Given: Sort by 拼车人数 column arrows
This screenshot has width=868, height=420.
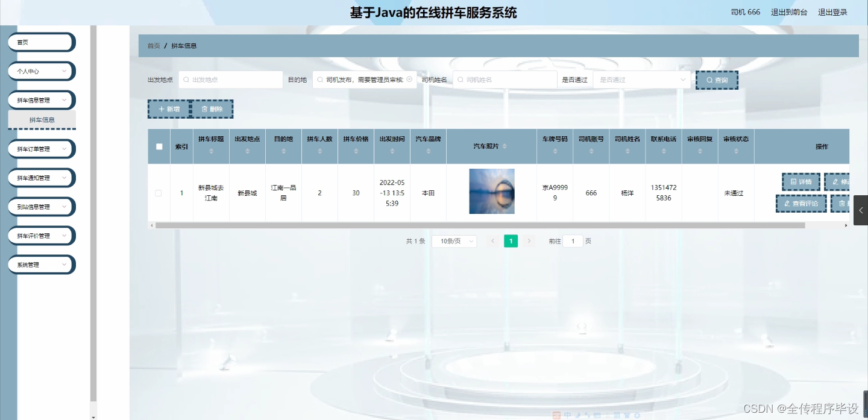Looking at the screenshot, I should click(319, 151).
